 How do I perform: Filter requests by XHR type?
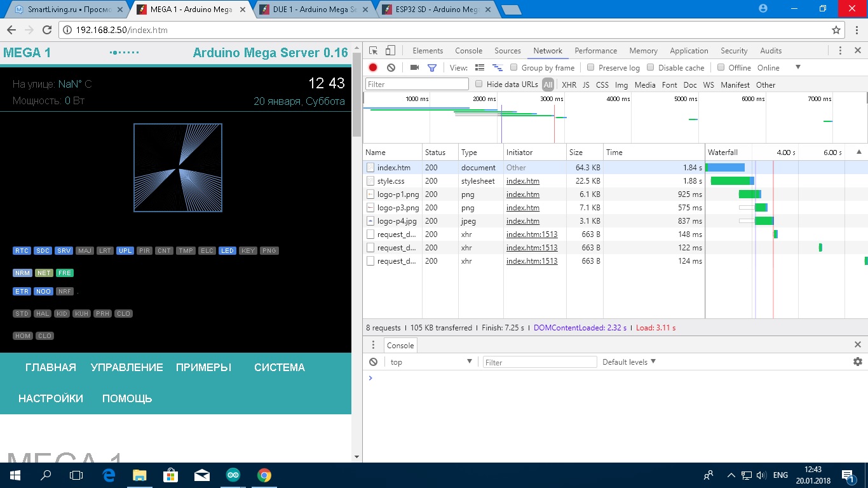pyautogui.click(x=569, y=85)
